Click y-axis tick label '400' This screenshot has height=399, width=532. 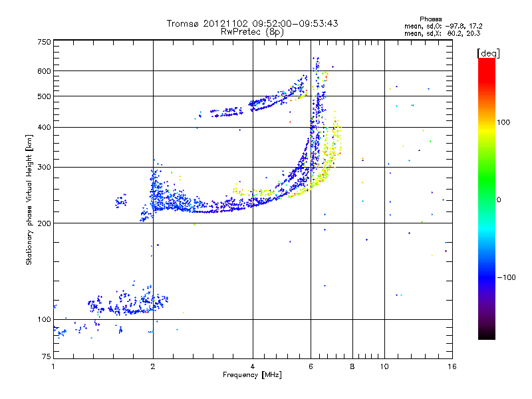click(44, 127)
